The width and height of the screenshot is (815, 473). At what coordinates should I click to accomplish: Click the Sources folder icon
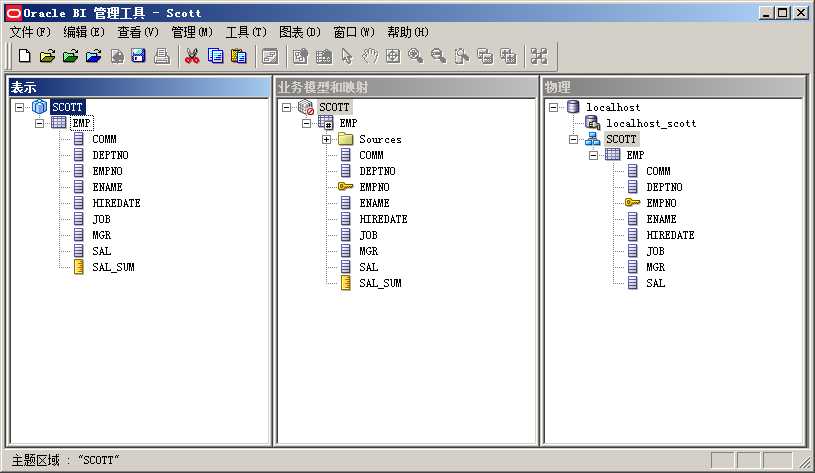pos(346,139)
